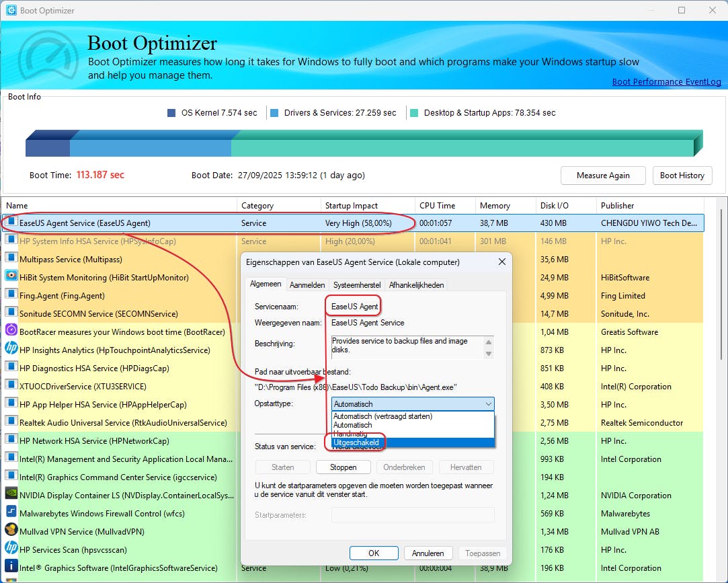This screenshot has height=583, width=728.
Task: Click the Drivers & Services blue bar segment
Action: 151,148
